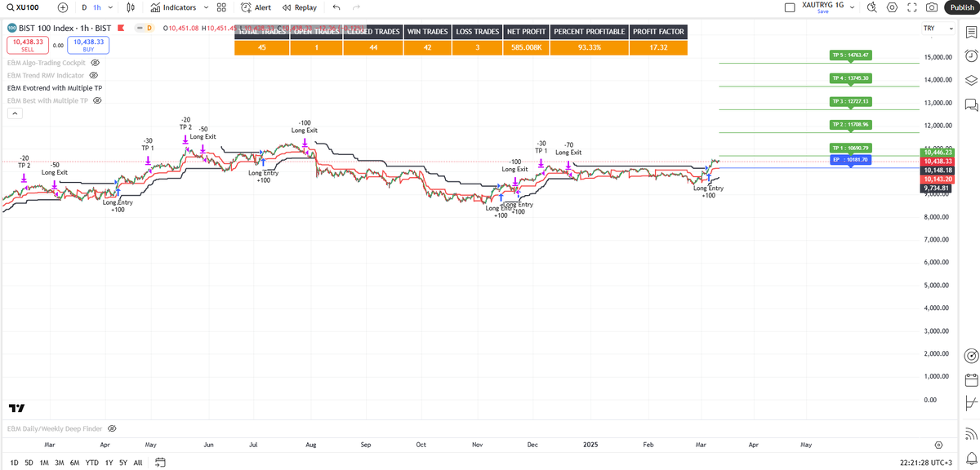Set date range to 1D
Viewport: 980px width, 470px height.
[14, 463]
